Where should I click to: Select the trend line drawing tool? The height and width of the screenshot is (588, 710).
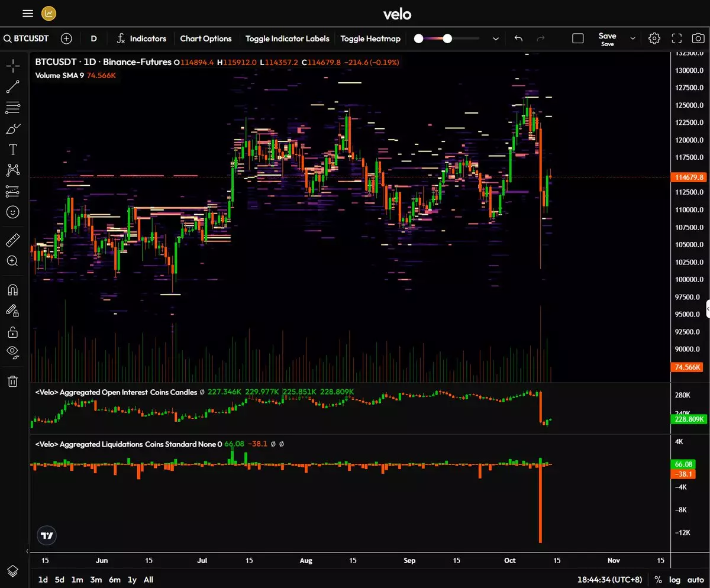click(x=12, y=88)
